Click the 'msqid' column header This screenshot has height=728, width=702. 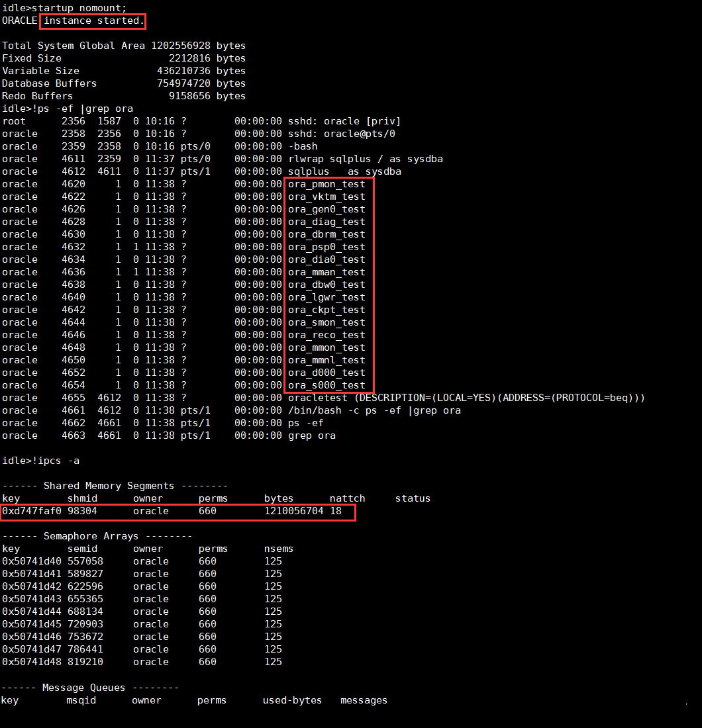pyautogui.click(x=81, y=700)
